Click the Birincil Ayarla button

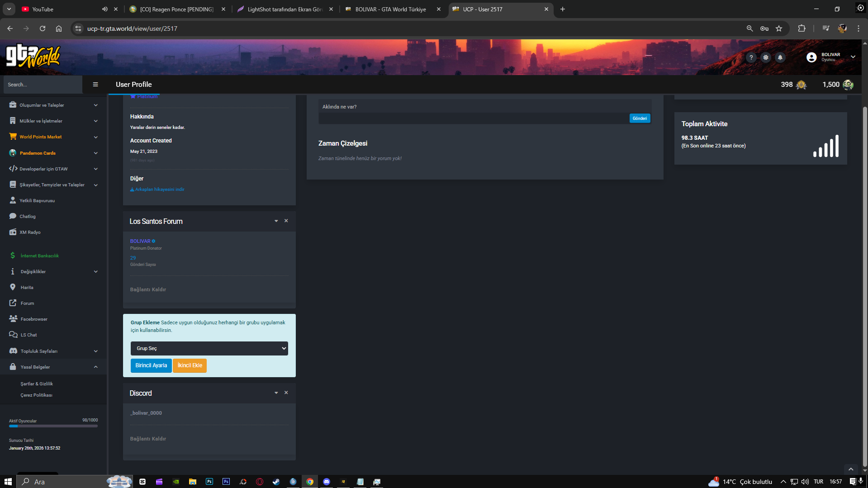(x=151, y=365)
